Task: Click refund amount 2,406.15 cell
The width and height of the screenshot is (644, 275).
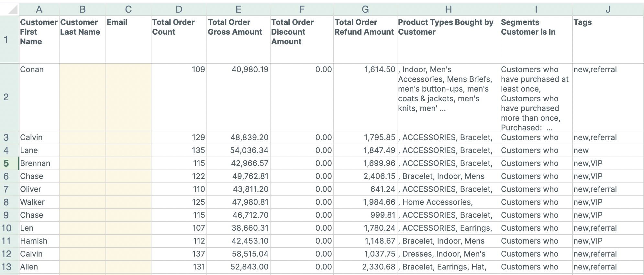Action: (x=365, y=176)
